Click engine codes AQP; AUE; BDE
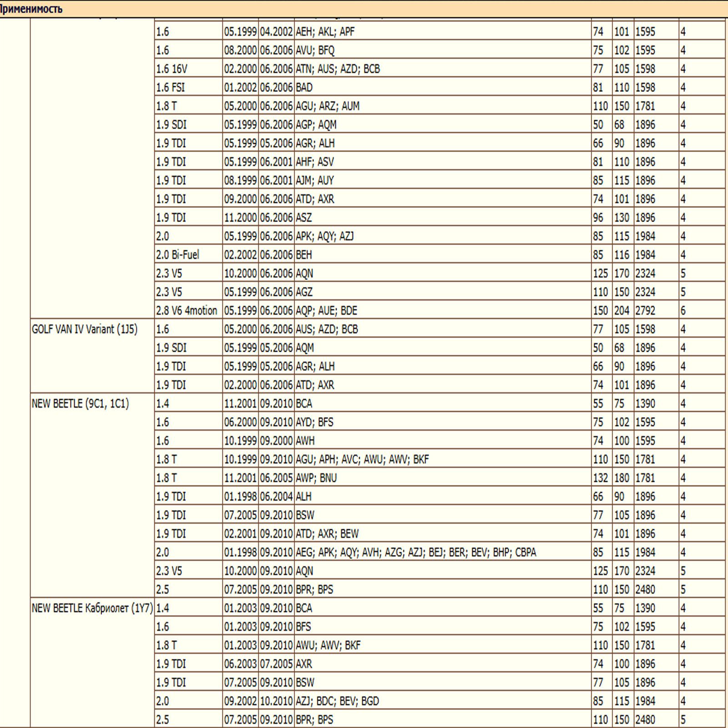The height and width of the screenshot is (728, 728). point(326,311)
